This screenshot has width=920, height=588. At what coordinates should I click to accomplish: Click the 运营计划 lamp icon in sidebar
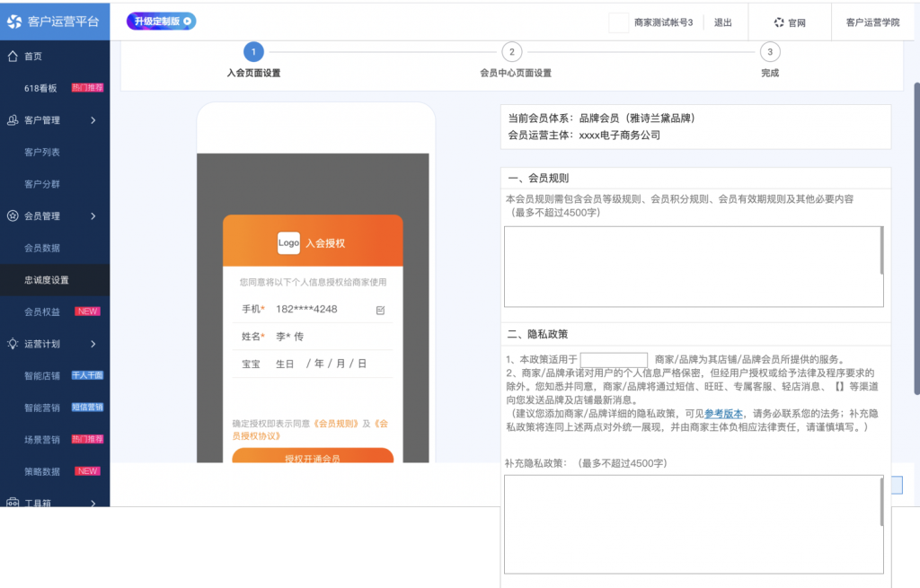pyautogui.click(x=13, y=344)
